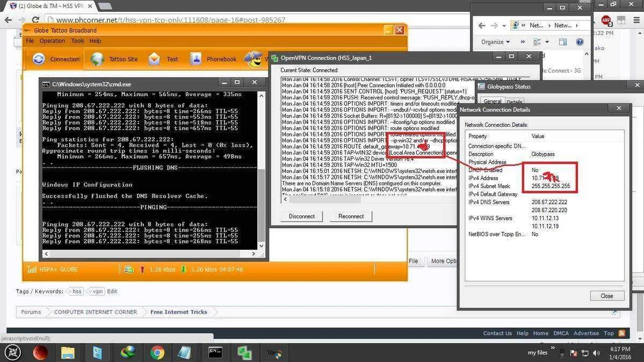Open the Tools menu in Globe Tattoo
This screenshot has width=644, height=362.
(x=77, y=41)
